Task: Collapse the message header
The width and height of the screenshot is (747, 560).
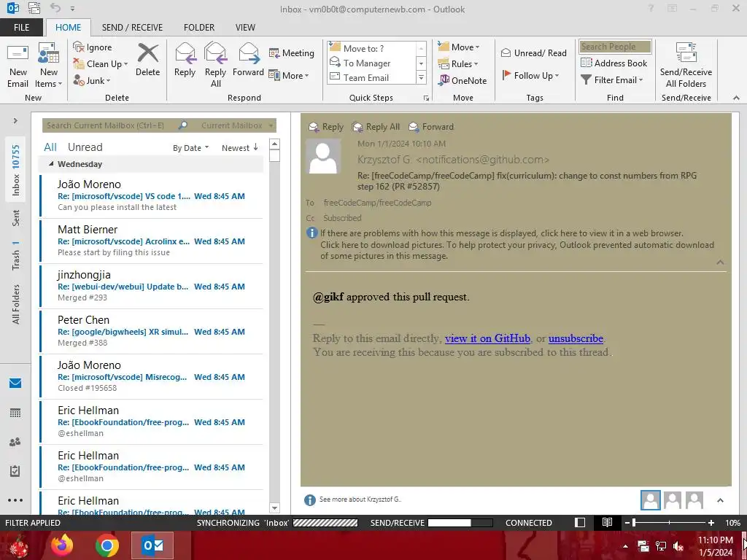Action: 720,262
